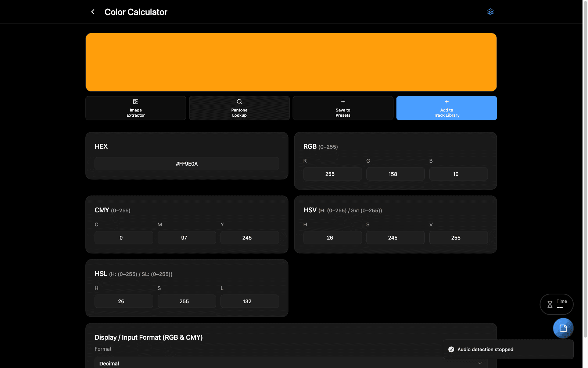588x368 pixels.
Task: Select the HSL L field showing 132
Action: point(250,301)
